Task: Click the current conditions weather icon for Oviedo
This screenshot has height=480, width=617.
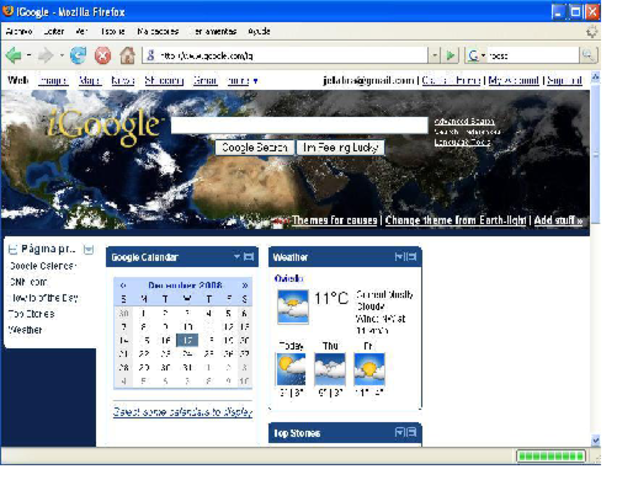Action: 293,307
